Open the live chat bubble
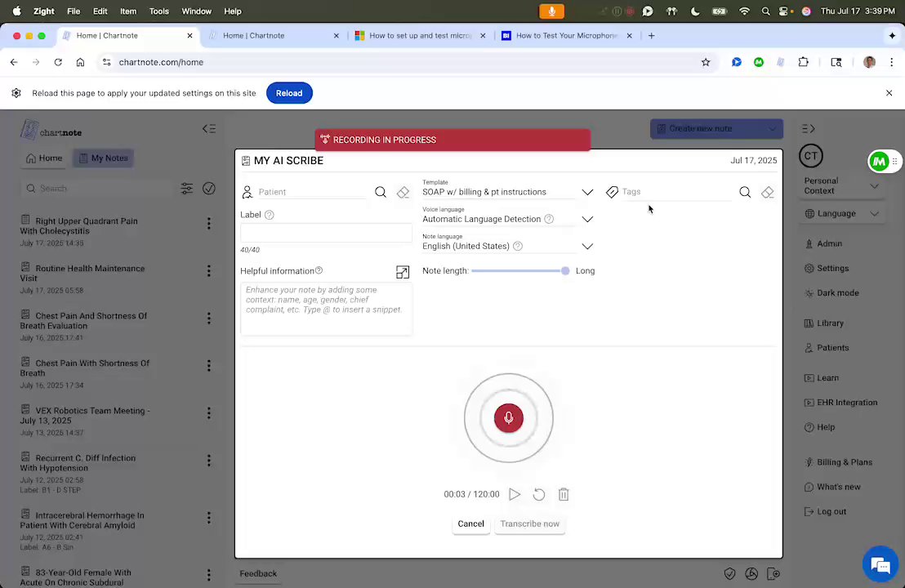The image size is (905, 588). pyautogui.click(x=880, y=563)
